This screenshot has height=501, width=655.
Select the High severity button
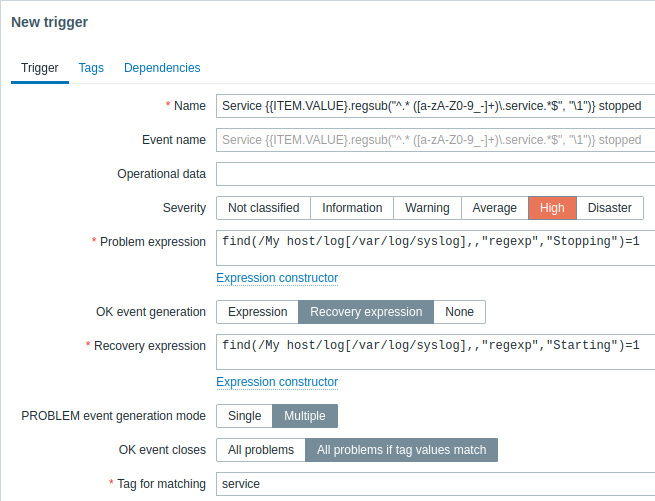click(552, 208)
